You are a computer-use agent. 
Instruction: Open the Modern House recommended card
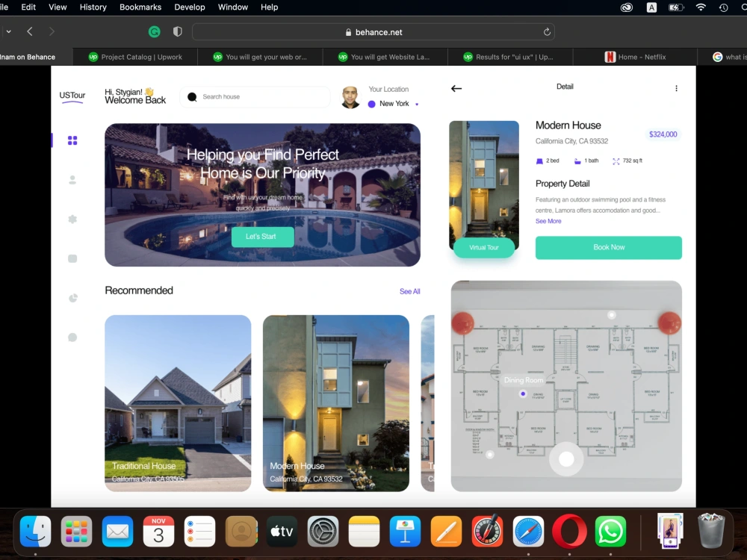336,403
